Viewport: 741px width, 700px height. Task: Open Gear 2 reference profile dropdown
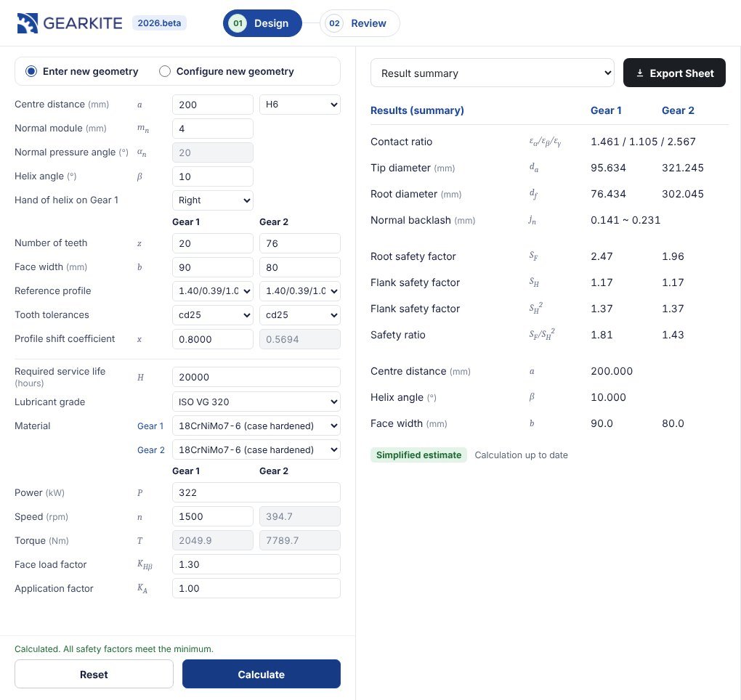tap(299, 291)
